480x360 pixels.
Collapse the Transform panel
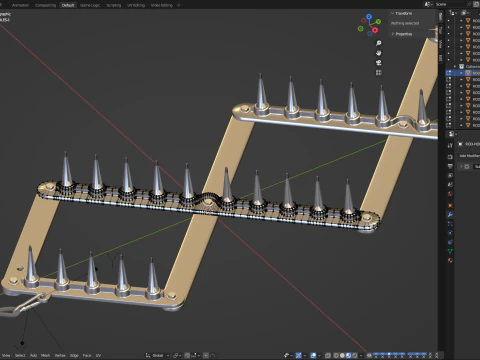(x=402, y=13)
